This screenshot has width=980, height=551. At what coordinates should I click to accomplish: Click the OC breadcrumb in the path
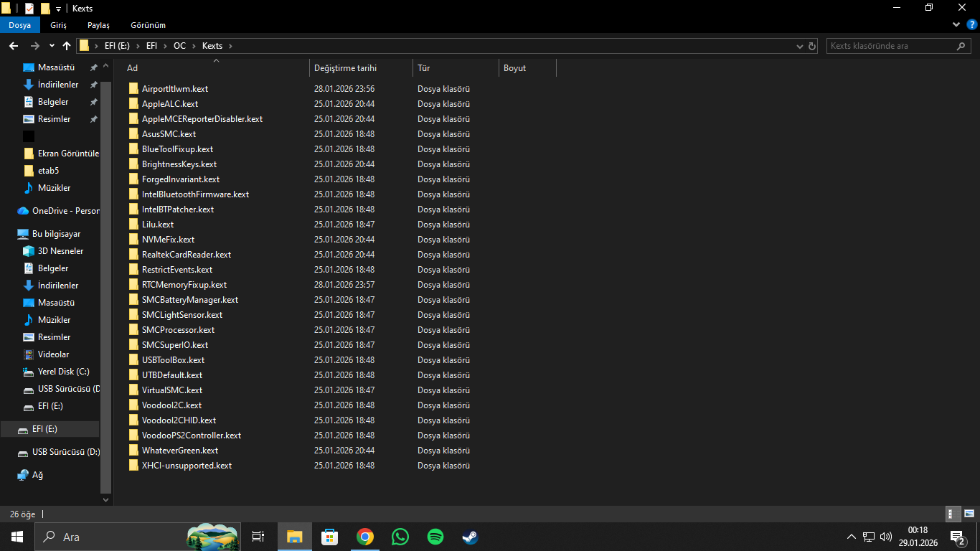(x=179, y=46)
